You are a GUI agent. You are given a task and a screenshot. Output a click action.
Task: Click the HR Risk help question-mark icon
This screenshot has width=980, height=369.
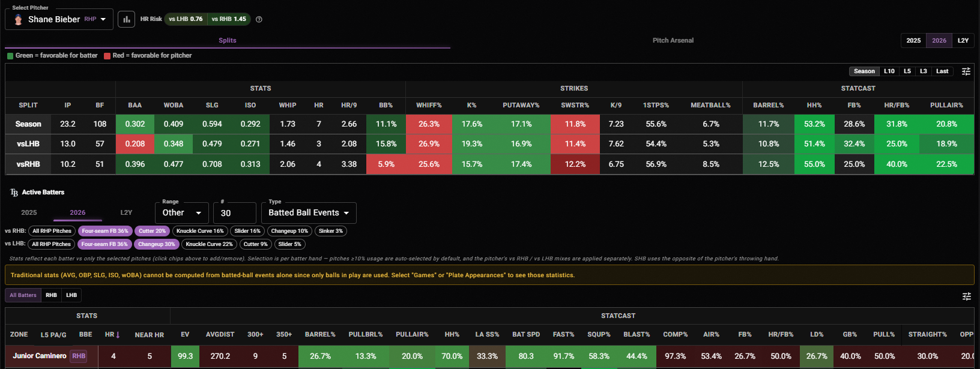coord(259,19)
